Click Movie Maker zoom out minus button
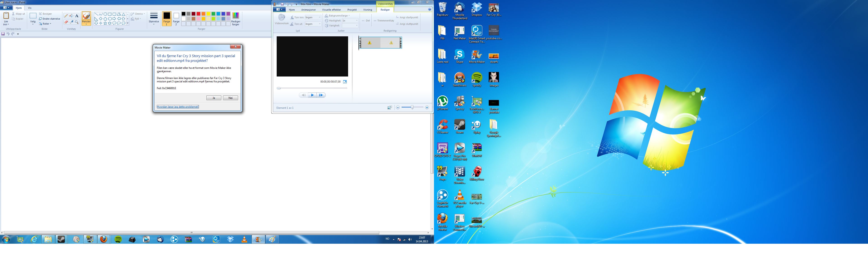The height and width of the screenshot is (269, 868). coord(398,108)
